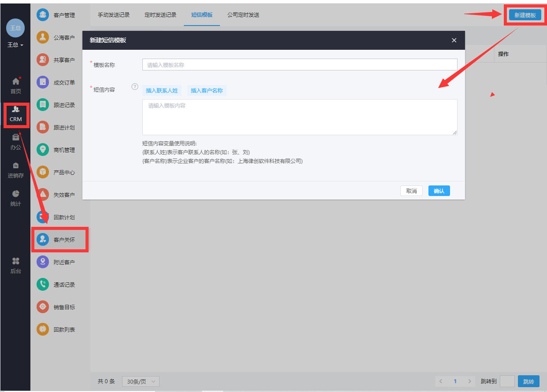Open the 附近客户 location icon
Viewport: 547px width, 392px height.
tap(43, 262)
